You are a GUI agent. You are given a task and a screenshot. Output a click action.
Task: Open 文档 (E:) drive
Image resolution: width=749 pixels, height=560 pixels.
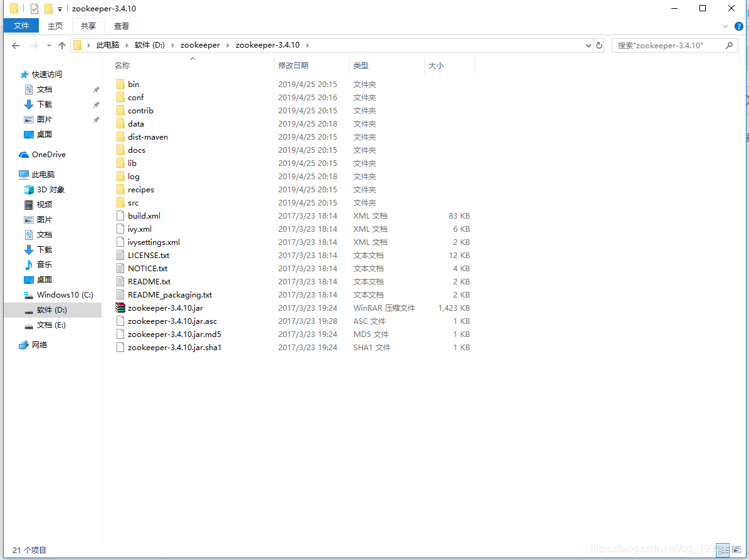51,324
